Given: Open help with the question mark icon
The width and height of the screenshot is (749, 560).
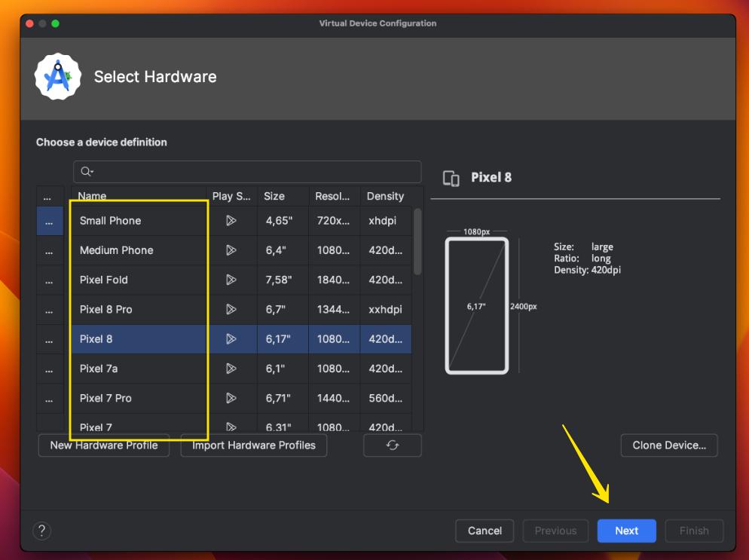Looking at the screenshot, I should (x=42, y=531).
